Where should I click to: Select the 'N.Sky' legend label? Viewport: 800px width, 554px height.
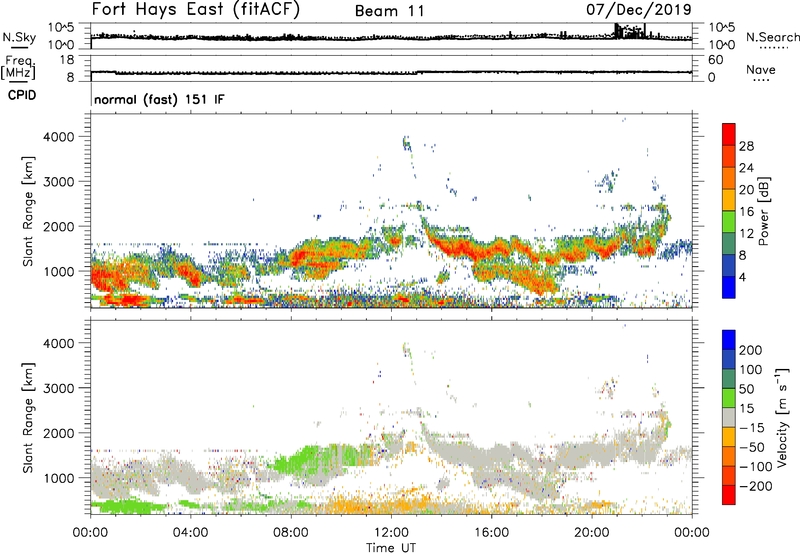(19, 37)
